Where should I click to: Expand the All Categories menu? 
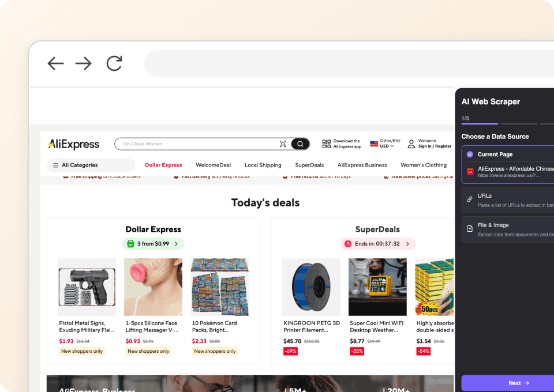tap(91, 165)
